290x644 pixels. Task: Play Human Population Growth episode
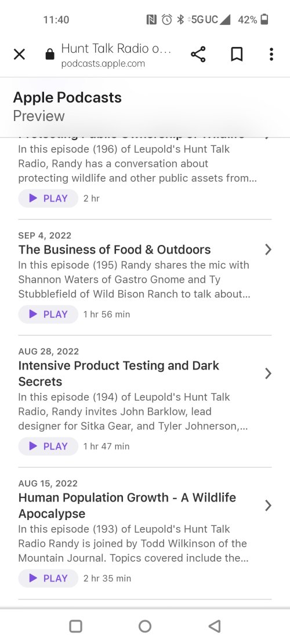pos(48,579)
